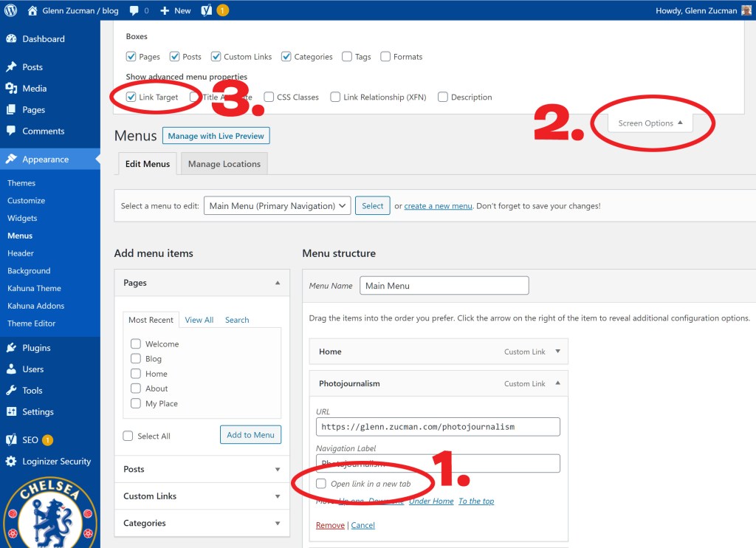The height and width of the screenshot is (548, 756).
Task: Check the Tags box option
Action: coord(347,57)
